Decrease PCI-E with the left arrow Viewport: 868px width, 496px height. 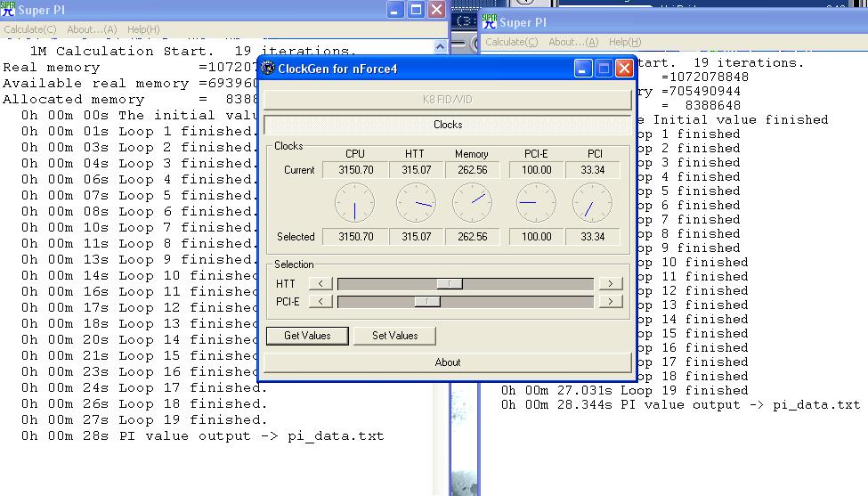(320, 302)
